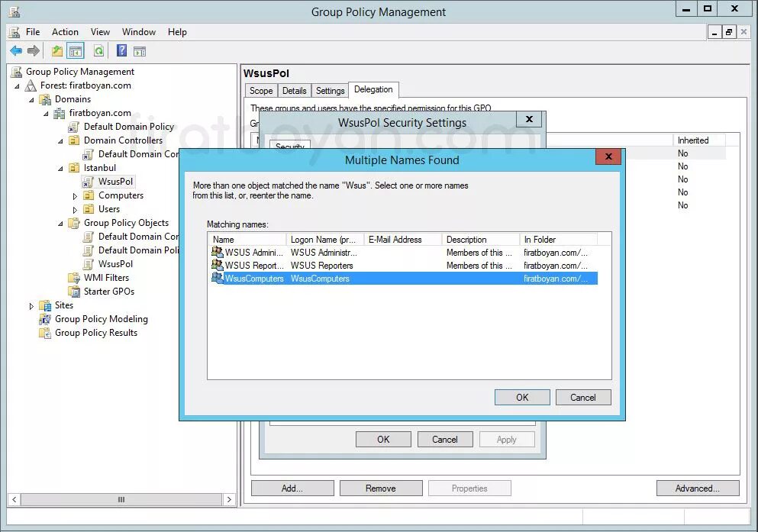Image resolution: width=758 pixels, height=532 pixels.
Task: Collapse the Forest: firatboyan.com node
Action: click(x=18, y=86)
